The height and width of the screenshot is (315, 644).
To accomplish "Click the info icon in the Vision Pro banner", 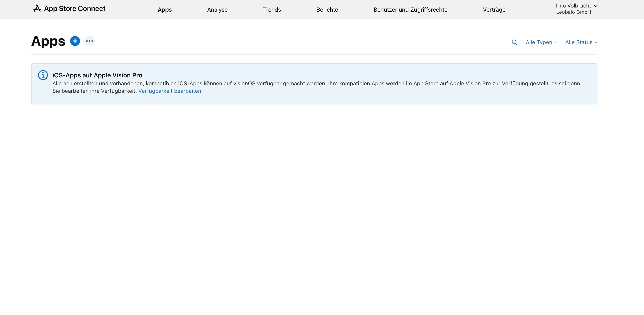I will click(x=43, y=75).
